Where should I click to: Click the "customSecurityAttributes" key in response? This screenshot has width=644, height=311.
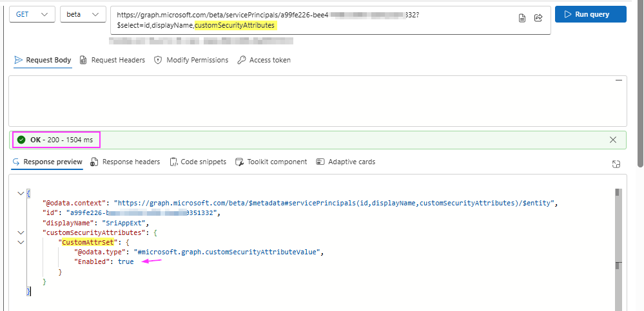[x=94, y=232]
